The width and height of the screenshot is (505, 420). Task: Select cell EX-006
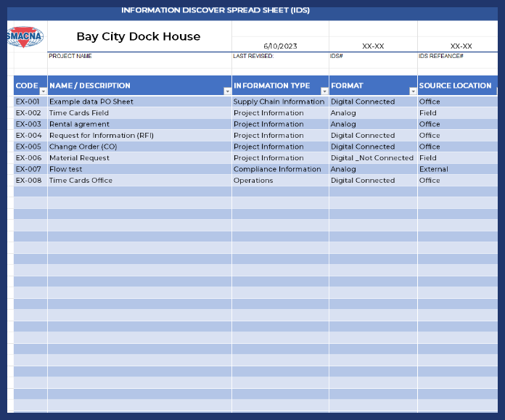tap(30, 158)
